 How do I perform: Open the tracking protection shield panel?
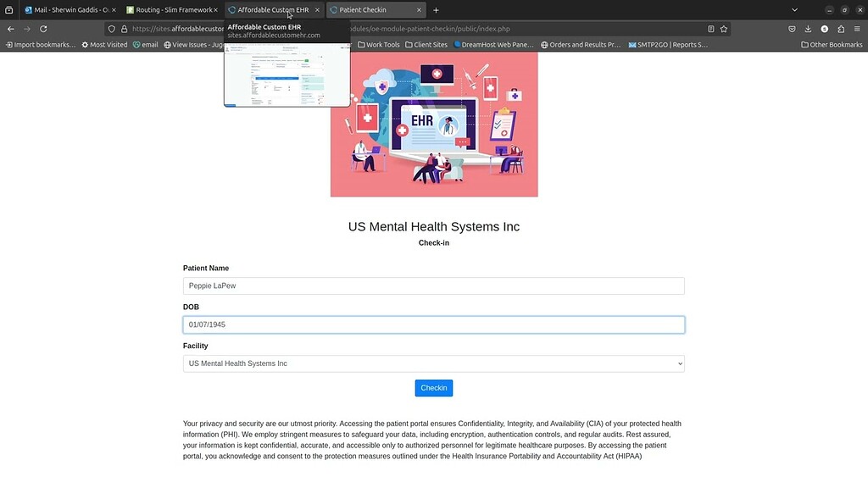pyautogui.click(x=112, y=28)
